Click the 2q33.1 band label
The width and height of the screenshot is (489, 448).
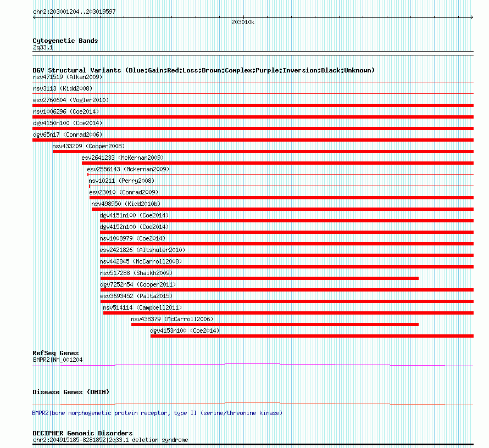pyautogui.click(x=43, y=47)
